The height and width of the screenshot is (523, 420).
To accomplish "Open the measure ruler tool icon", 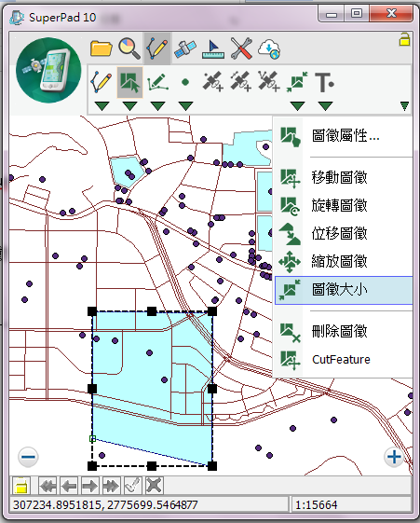I will click(x=213, y=49).
